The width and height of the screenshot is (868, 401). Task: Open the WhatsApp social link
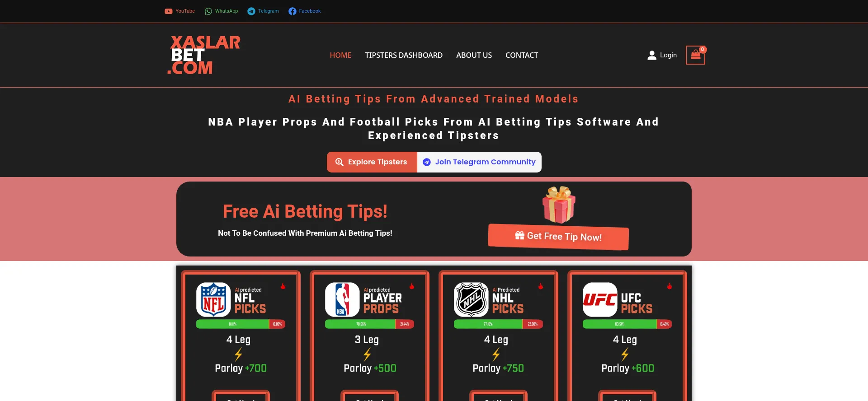[221, 11]
